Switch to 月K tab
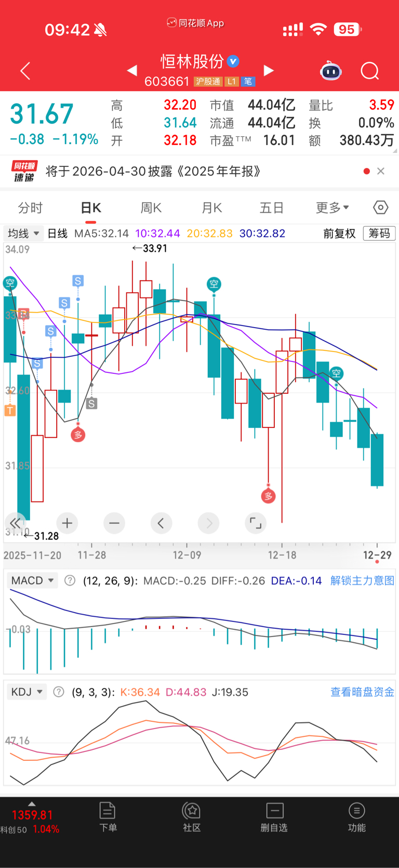The image size is (399, 868). tap(212, 208)
